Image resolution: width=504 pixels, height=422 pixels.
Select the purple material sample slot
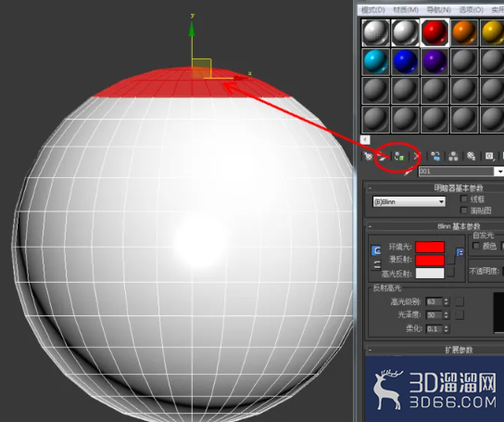(435, 61)
